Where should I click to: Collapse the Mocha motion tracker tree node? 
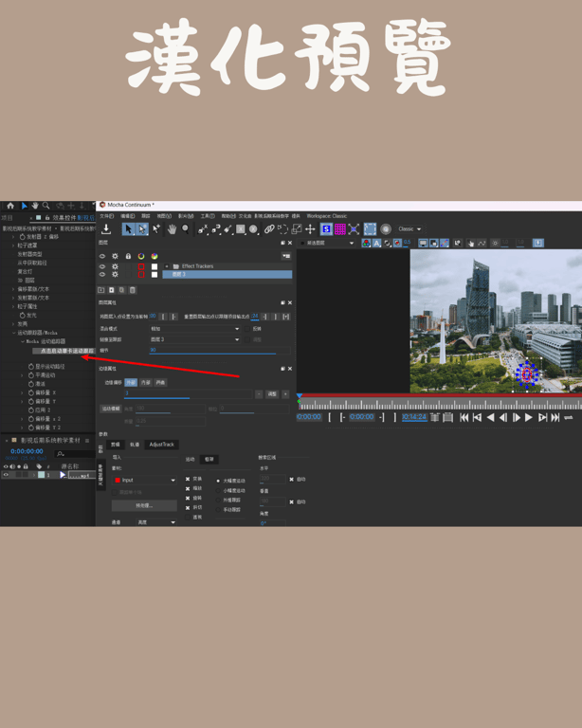[x=23, y=341]
